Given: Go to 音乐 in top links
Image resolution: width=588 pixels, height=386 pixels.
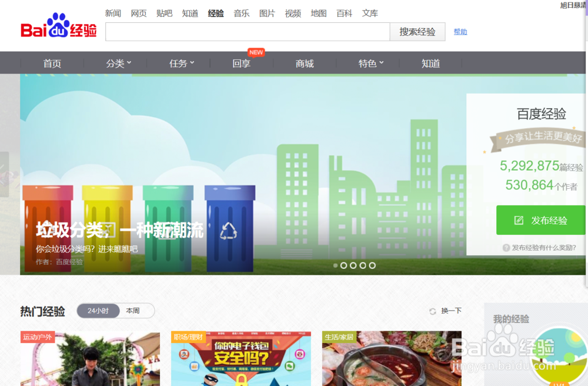Looking at the screenshot, I should click(242, 14).
